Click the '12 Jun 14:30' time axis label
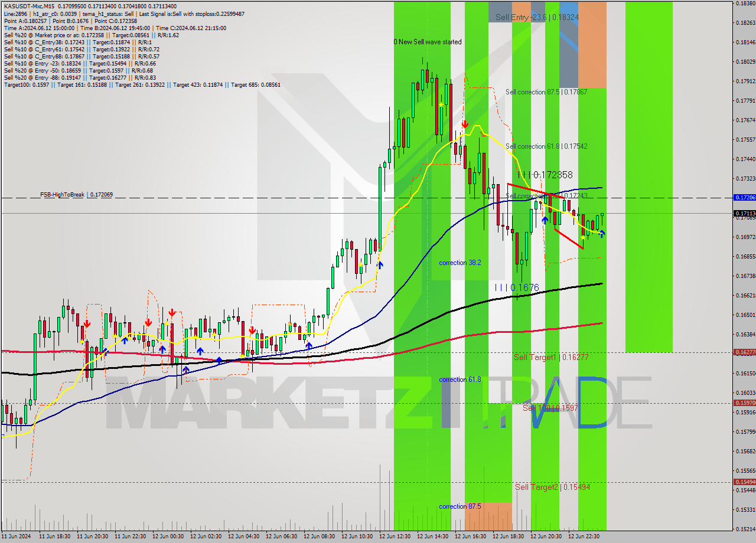The height and width of the screenshot is (543, 756). [433, 537]
